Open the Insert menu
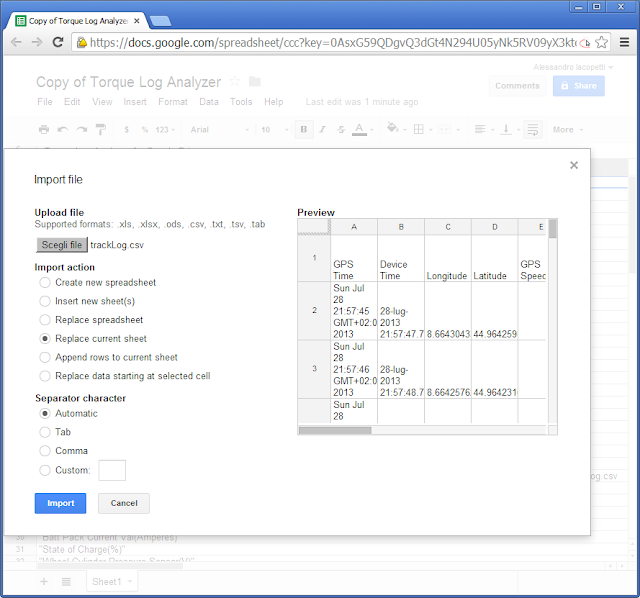The height and width of the screenshot is (598, 640). tap(135, 102)
